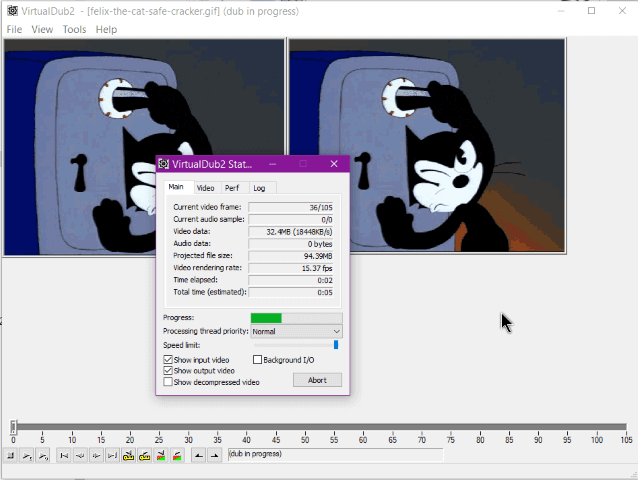
Task: Click the next key frame icon
Action: (144, 456)
